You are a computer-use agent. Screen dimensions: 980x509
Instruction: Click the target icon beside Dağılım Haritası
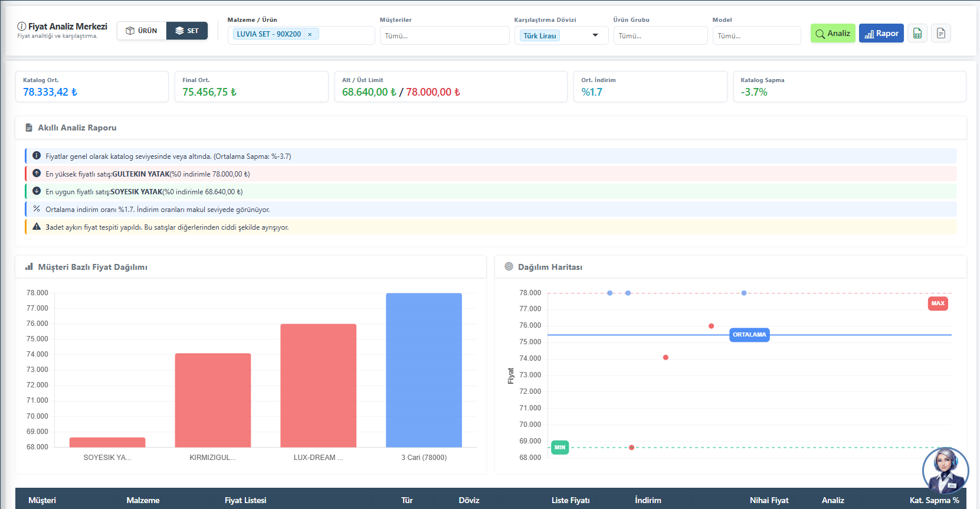click(509, 267)
